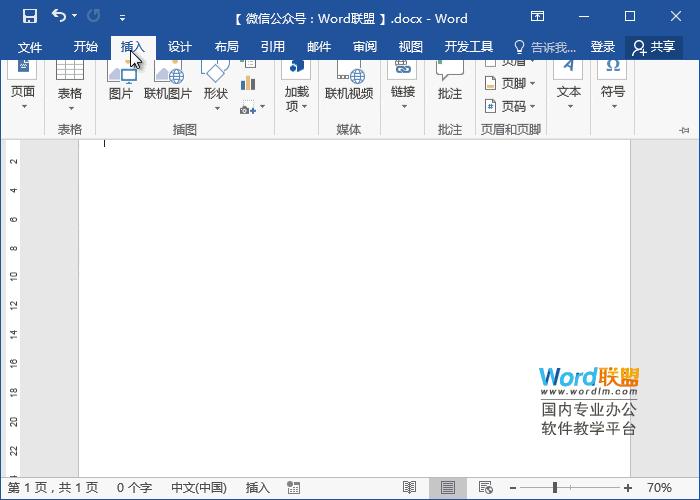Screen dimensions: 700x500
Task: Click the language indicator 中文(中国)
Action: click(x=199, y=488)
